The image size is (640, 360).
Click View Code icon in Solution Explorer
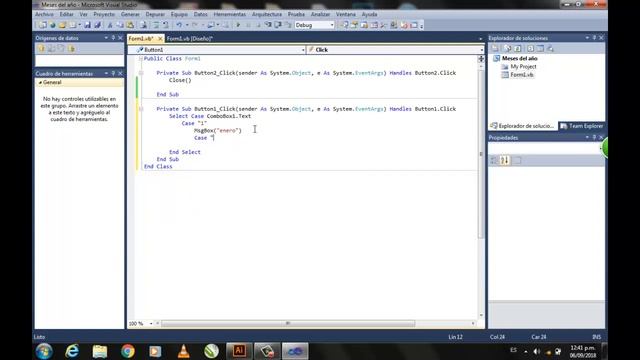pos(530,49)
